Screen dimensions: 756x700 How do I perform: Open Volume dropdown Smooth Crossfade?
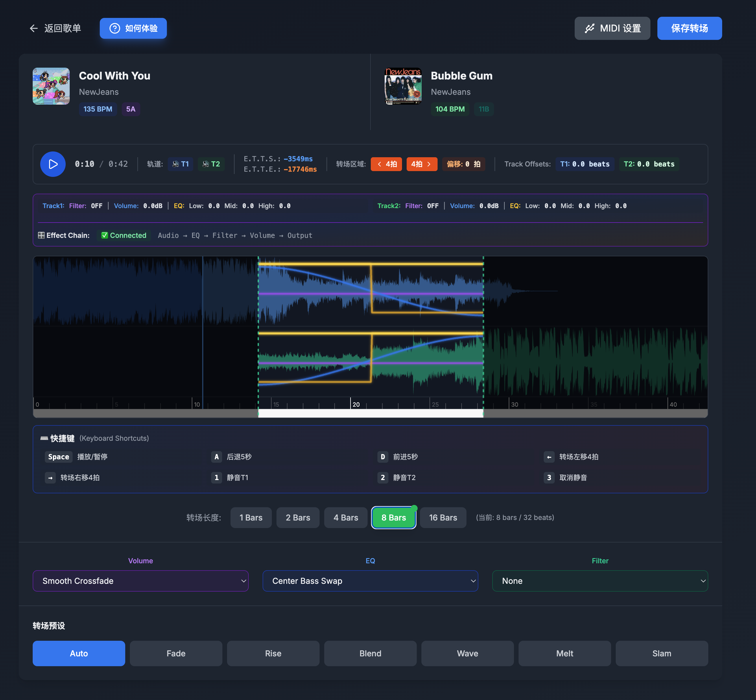(x=141, y=581)
